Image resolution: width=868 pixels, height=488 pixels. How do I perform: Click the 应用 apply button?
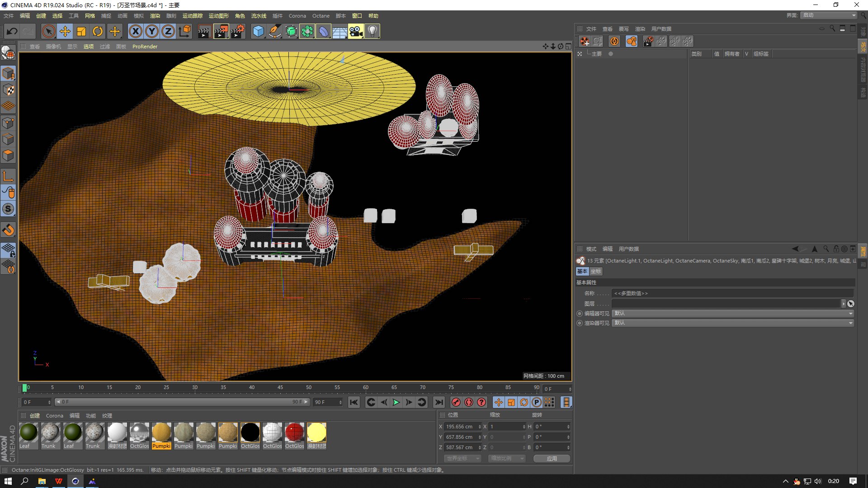coord(552,458)
